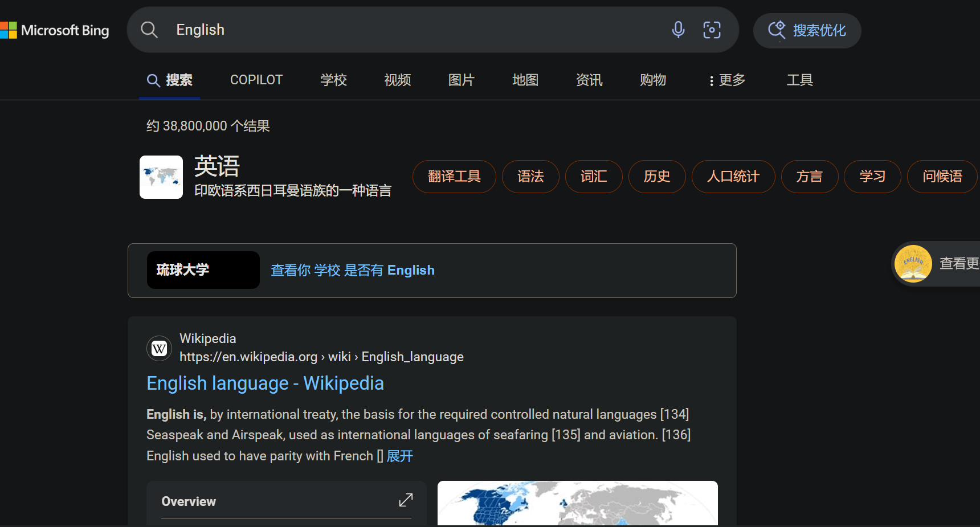The width and height of the screenshot is (980, 527).
Task: Click the 搜索优化 button
Action: point(807,31)
